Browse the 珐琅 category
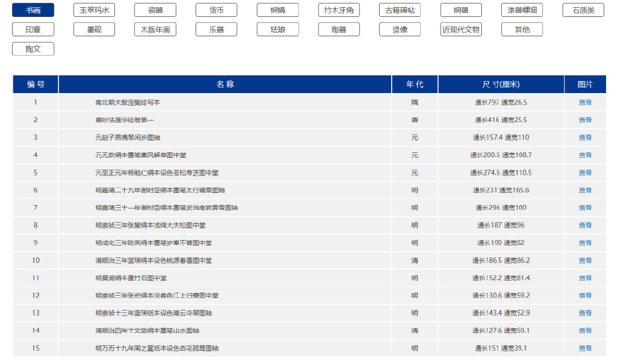This screenshot has height=364, width=620. [x=277, y=29]
